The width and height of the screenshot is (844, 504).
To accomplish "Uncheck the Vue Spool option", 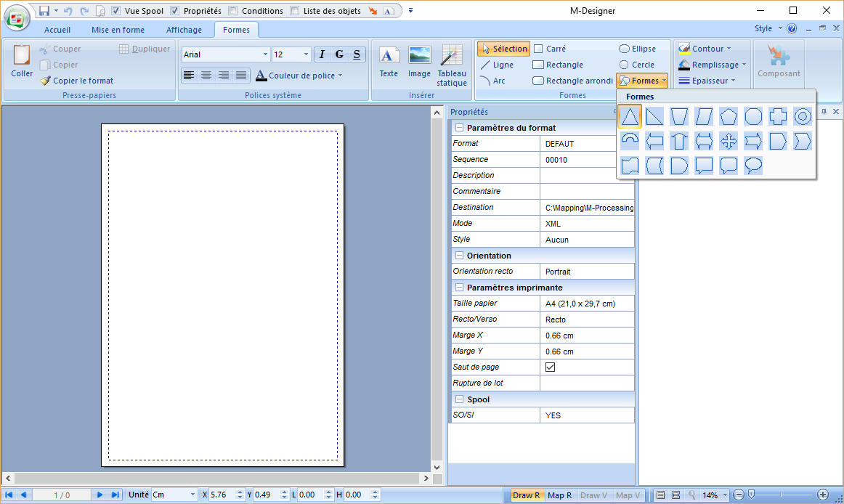I will pyautogui.click(x=115, y=10).
